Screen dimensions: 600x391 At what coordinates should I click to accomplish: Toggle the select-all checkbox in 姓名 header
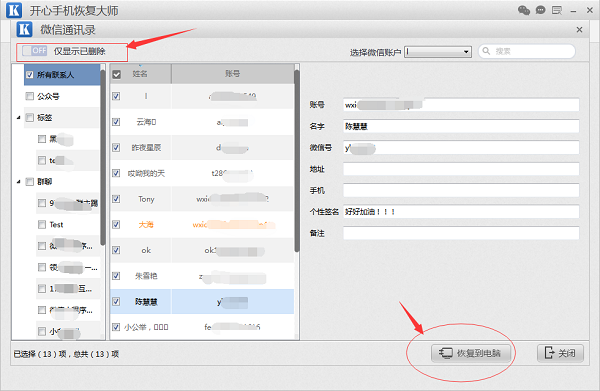(117, 74)
